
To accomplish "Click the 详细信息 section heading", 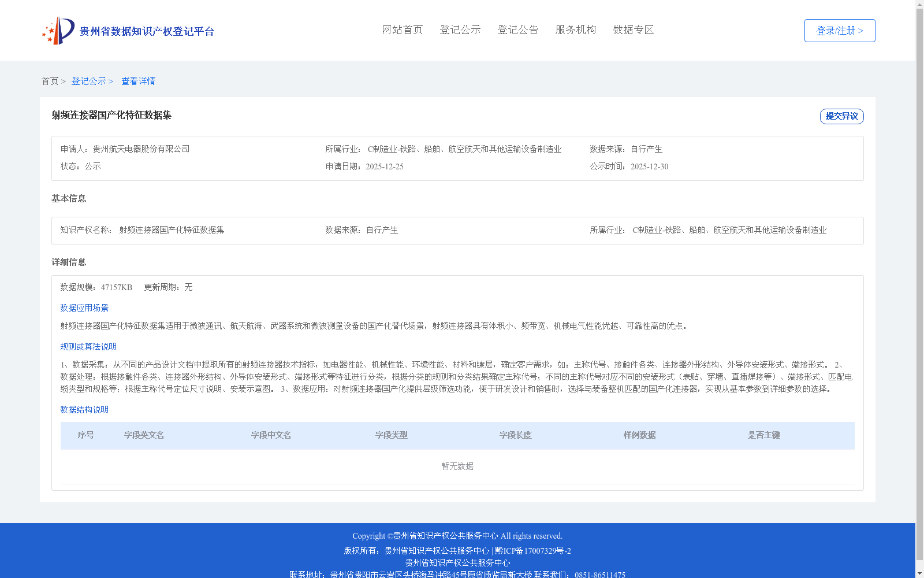I will tap(69, 262).
